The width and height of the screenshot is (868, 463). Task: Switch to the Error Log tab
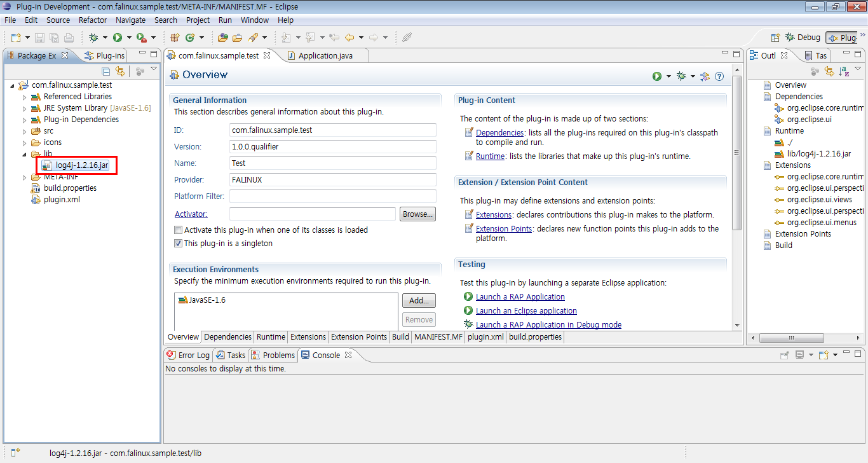click(188, 355)
